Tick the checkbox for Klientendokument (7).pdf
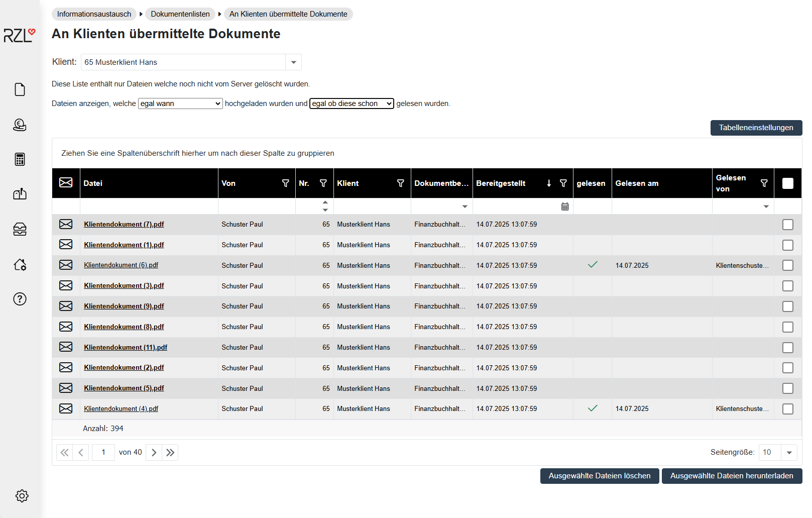This screenshot has height=518, width=812. 787,225
